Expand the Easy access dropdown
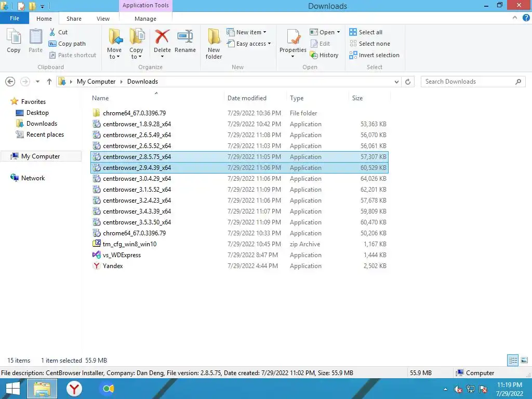The height and width of the screenshot is (399, 532). pos(249,44)
